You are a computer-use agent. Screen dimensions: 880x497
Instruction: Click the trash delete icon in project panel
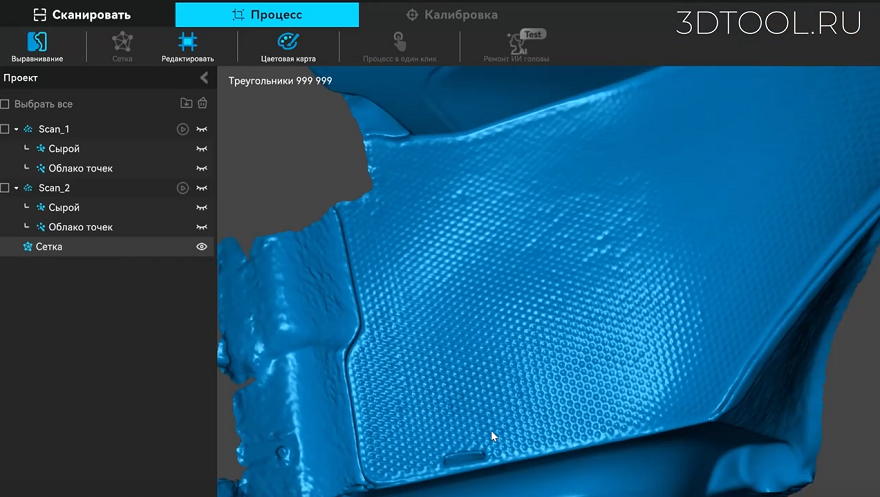[203, 103]
